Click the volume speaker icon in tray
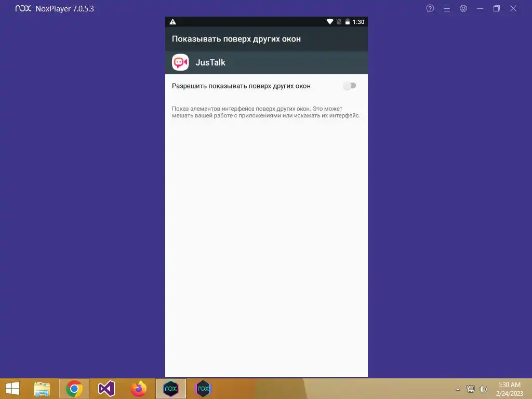 click(x=483, y=389)
